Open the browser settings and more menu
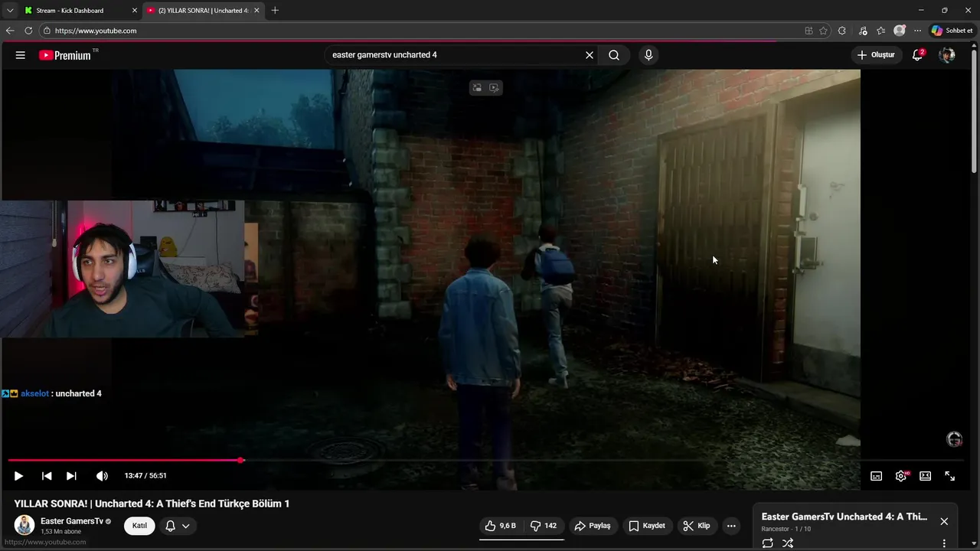The image size is (980, 551). (x=917, y=31)
